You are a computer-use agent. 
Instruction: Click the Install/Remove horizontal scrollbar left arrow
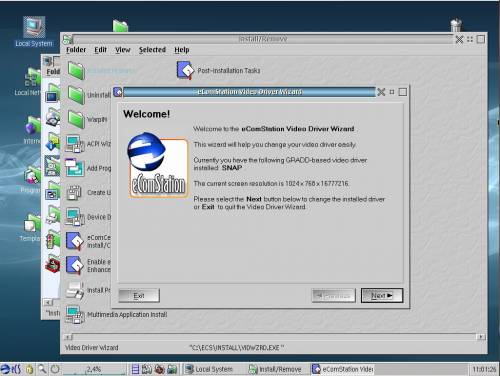coord(68,337)
